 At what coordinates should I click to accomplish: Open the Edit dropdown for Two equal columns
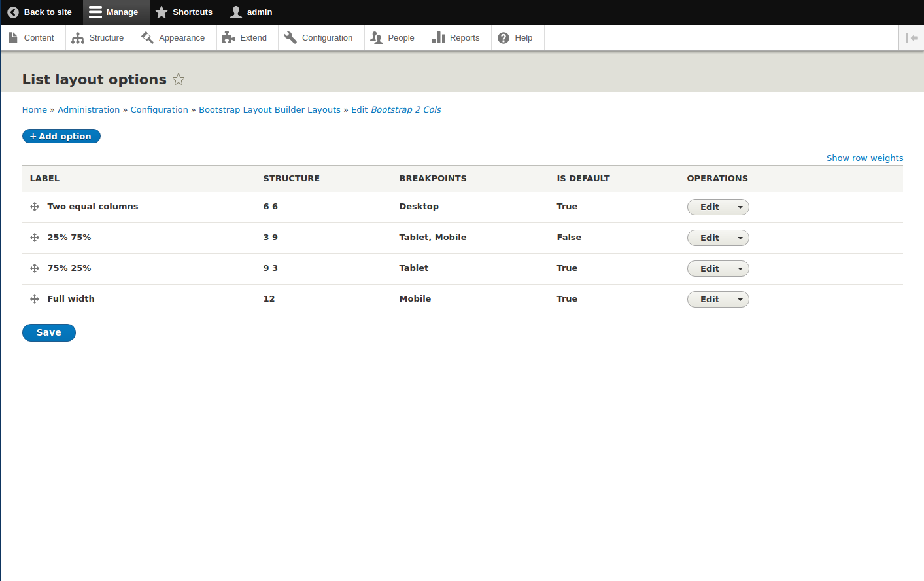coord(740,207)
